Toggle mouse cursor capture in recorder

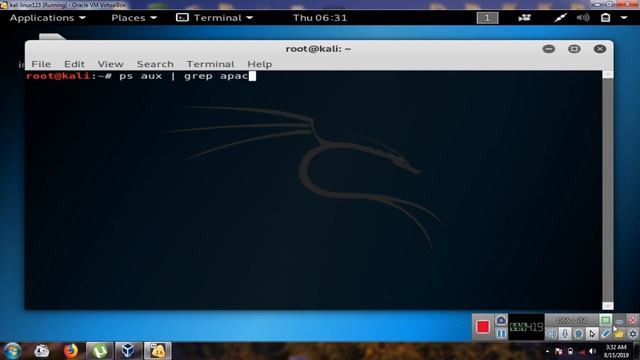[x=592, y=334]
